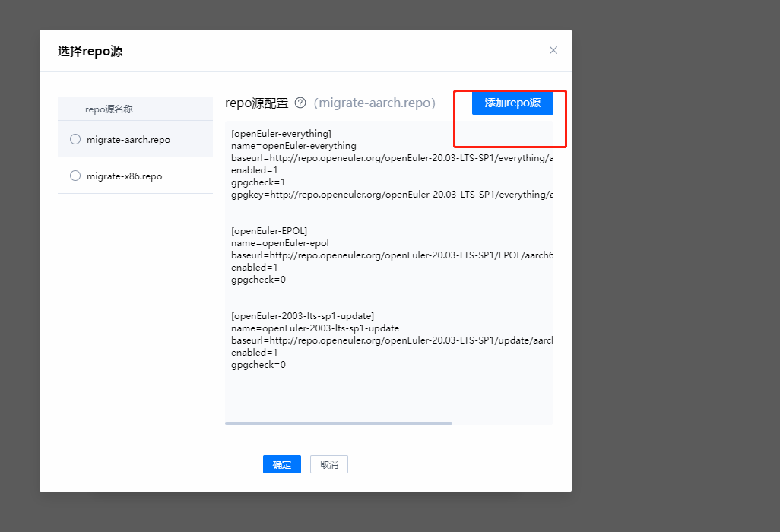Image resolution: width=780 pixels, height=532 pixels.
Task: Click the horizontal scrollbar under the repo config
Action: 338,423
